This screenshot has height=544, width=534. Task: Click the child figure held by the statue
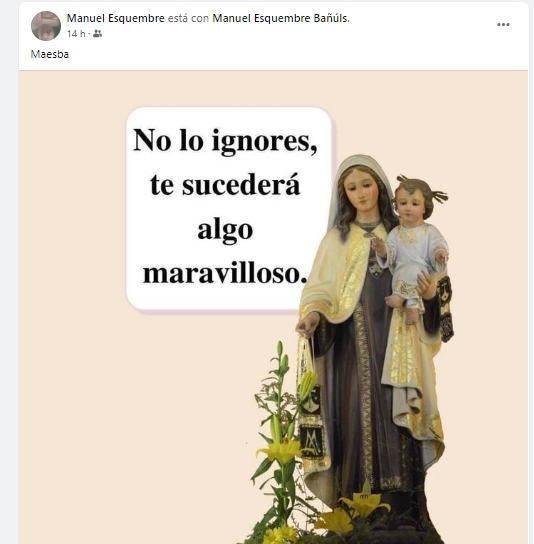(x=415, y=248)
